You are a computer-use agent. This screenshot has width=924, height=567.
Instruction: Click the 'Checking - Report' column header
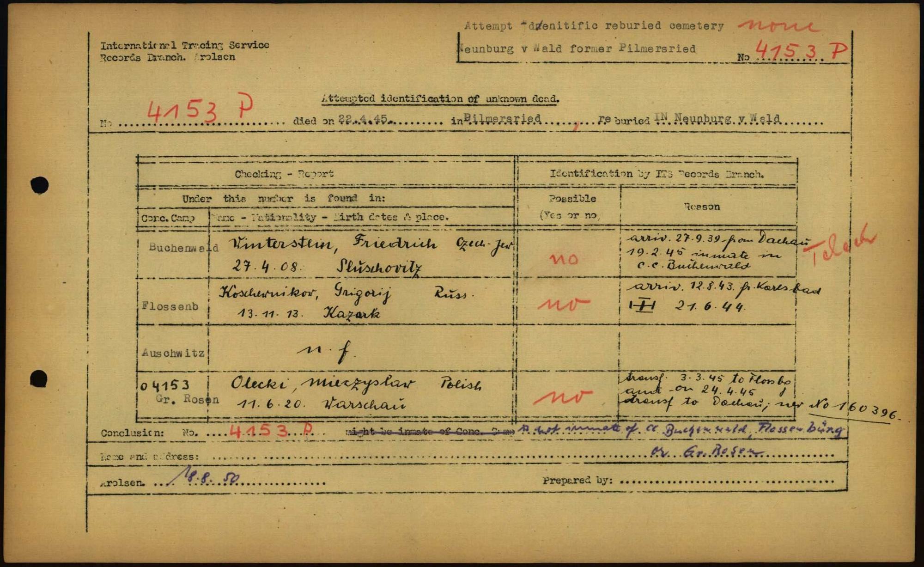click(284, 174)
